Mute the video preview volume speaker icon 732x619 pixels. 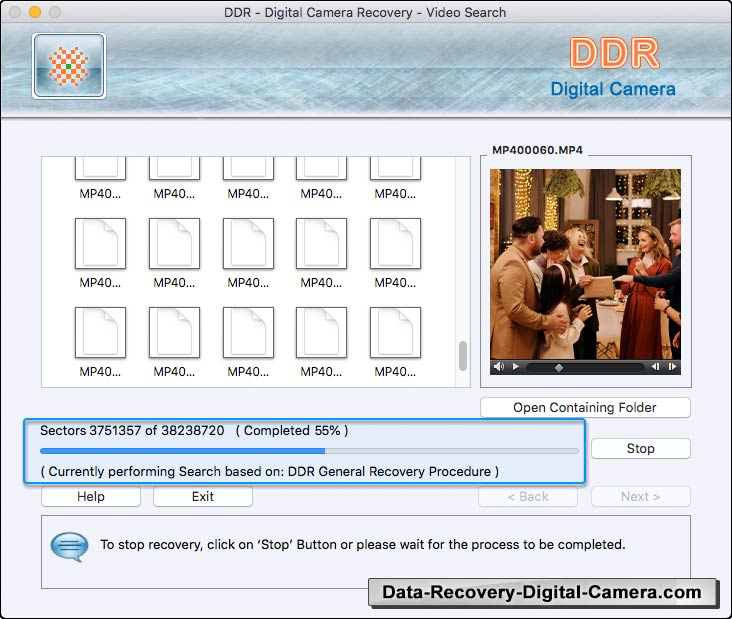[498, 367]
